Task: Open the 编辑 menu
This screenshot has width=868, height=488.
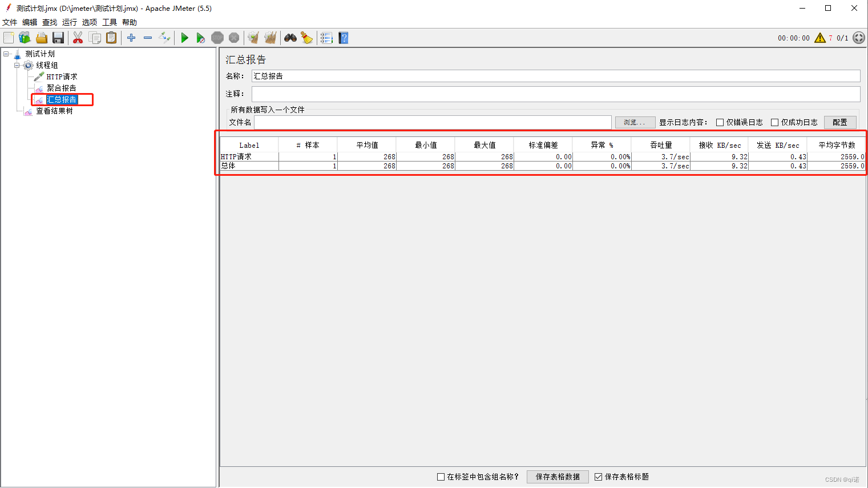Action: click(x=30, y=22)
